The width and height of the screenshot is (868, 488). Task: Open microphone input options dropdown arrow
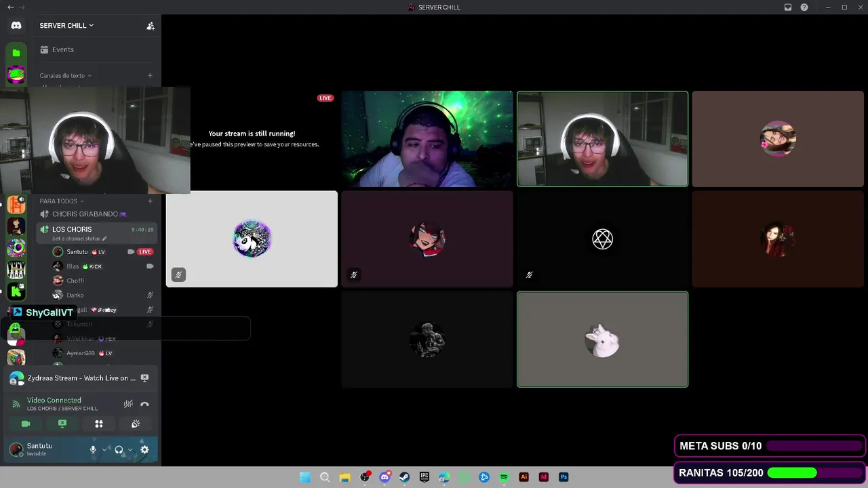(x=104, y=449)
